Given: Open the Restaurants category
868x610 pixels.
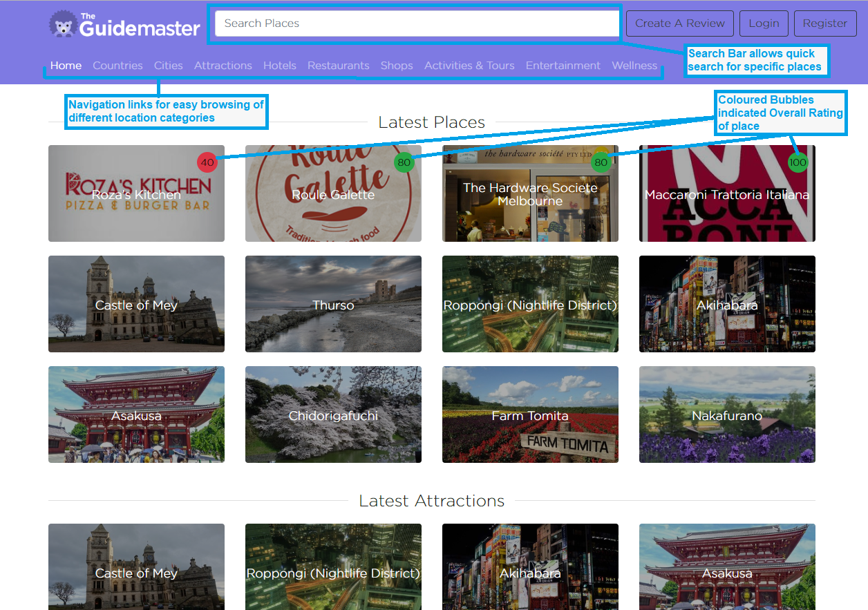Looking at the screenshot, I should [x=338, y=65].
